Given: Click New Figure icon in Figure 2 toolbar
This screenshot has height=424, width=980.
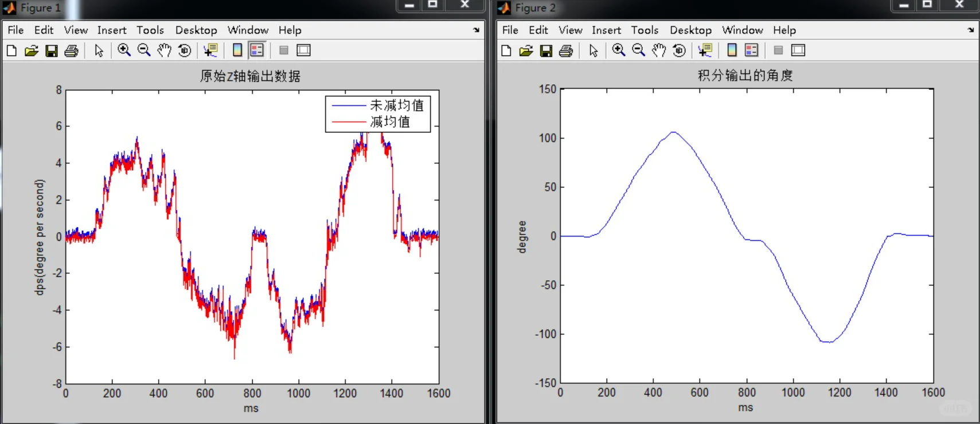Looking at the screenshot, I should pyautogui.click(x=506, y=50).
